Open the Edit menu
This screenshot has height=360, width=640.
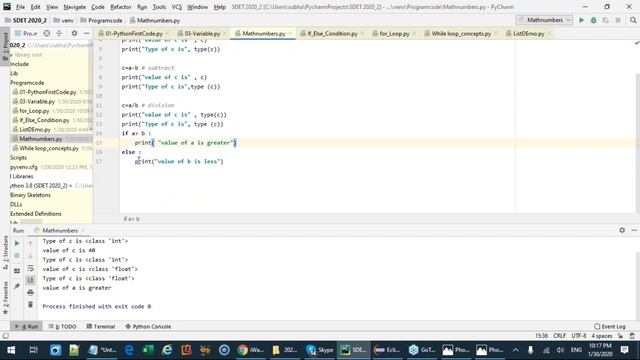[36, 7]
